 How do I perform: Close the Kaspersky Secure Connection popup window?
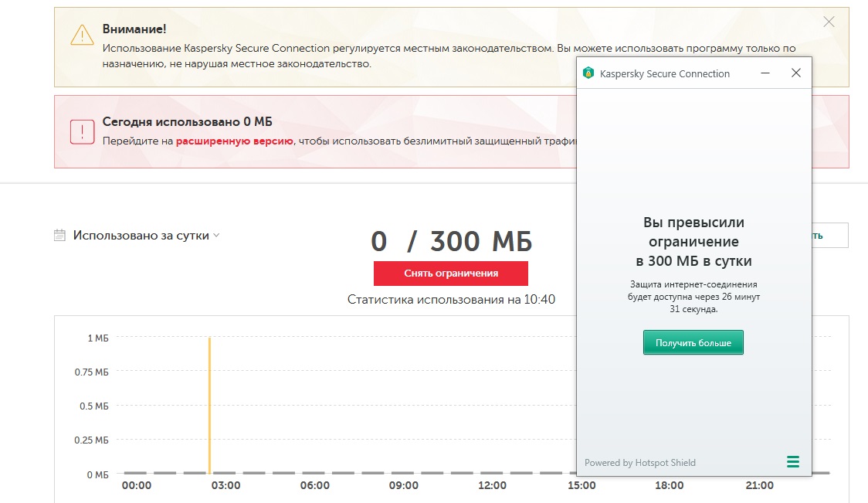click(x=796, y=73)
